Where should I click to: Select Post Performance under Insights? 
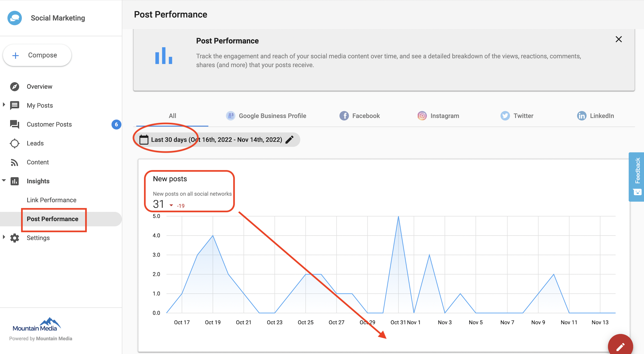52,219
